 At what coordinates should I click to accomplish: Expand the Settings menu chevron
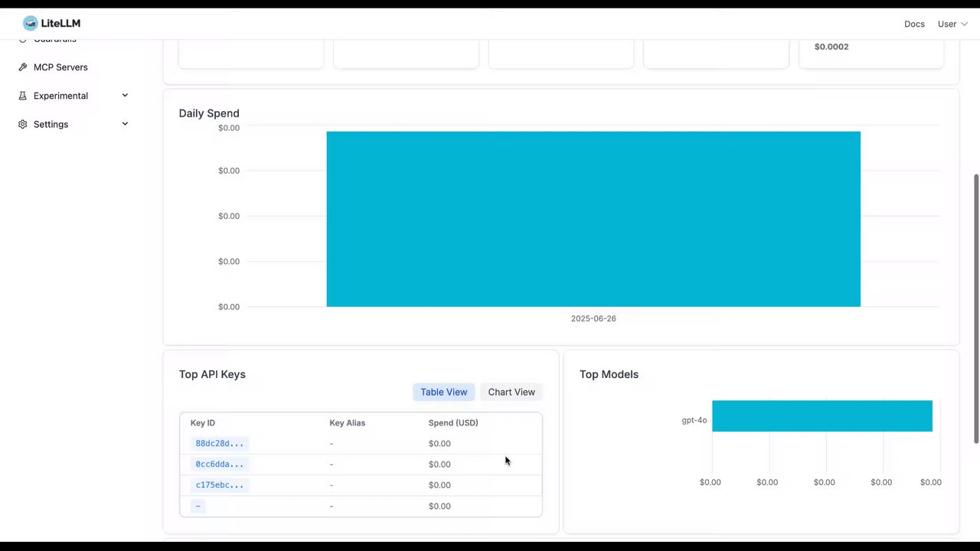click(125, 124)
